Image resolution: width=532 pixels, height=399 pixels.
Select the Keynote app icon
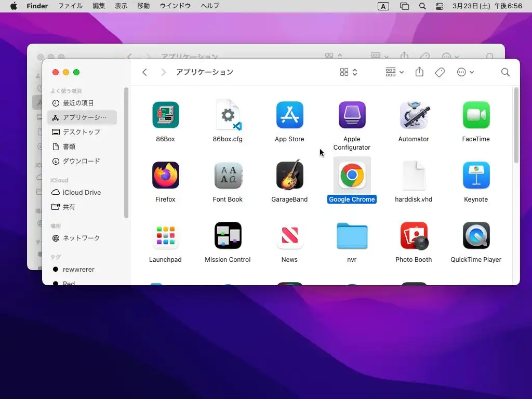pos(476,175)
